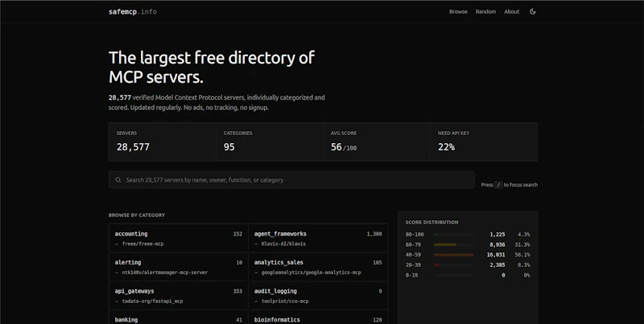Click the 40-59 score distribution bar
644x324 pixels.
point(453,255)
